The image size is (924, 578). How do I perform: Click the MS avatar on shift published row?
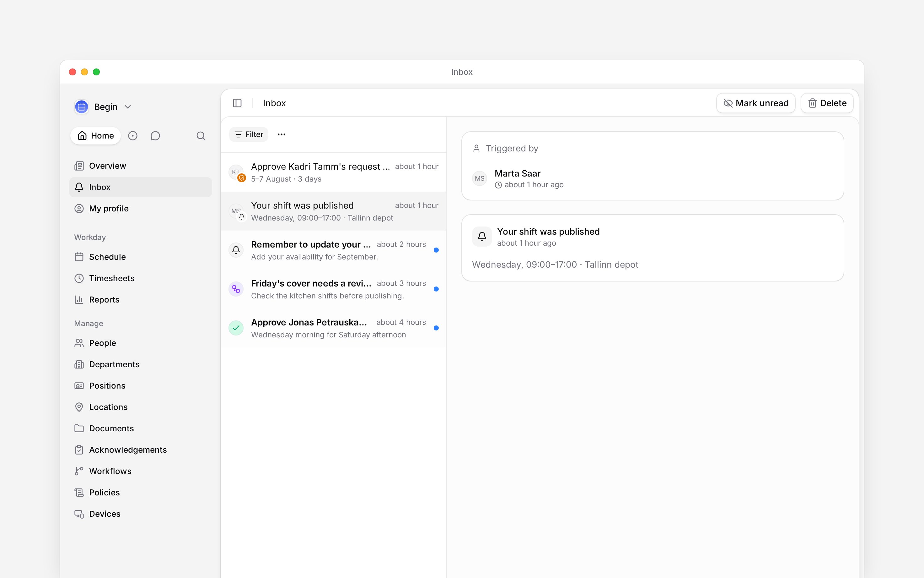(x=237, y=212)
